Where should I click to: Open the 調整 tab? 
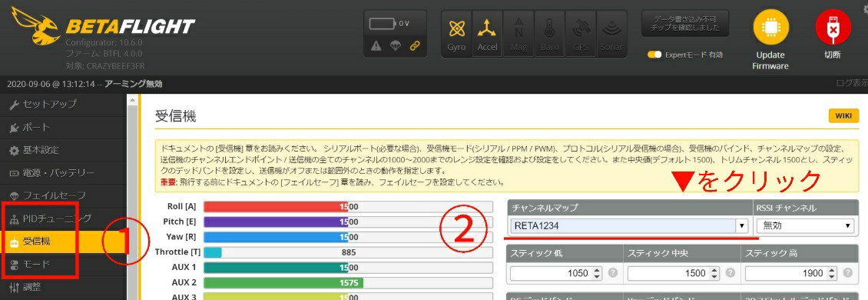pos(63,287)
